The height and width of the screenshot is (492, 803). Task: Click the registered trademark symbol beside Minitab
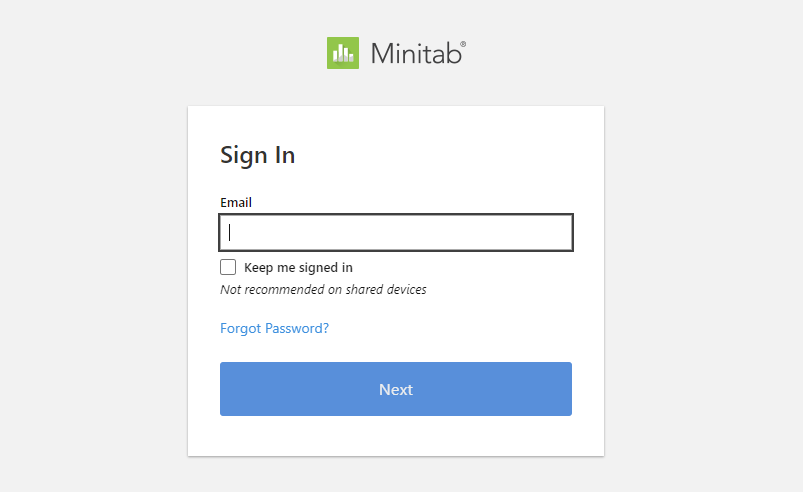(462, 44)
